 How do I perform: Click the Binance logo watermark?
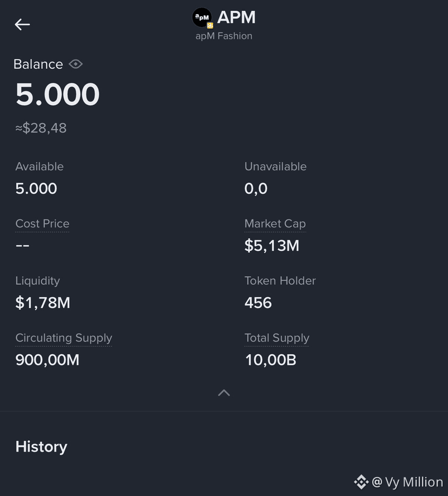pyautogui.click(x=361, y=482)
